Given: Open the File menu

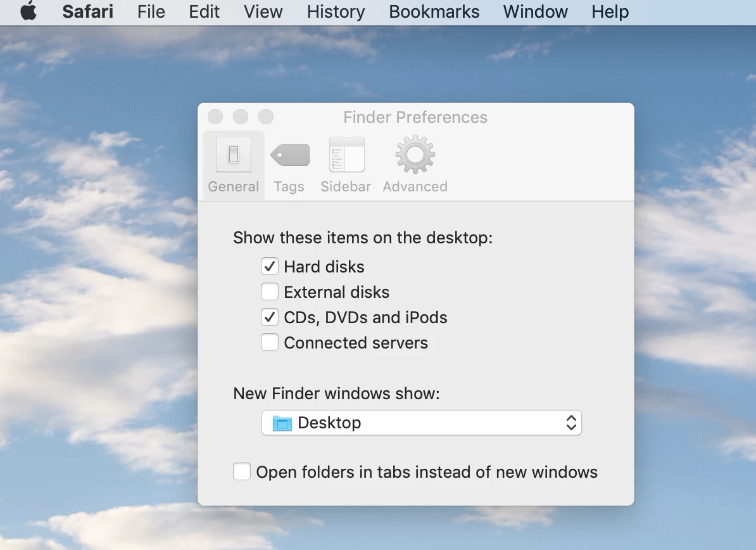Looking at the screenshot, I should tap(151, 11).
